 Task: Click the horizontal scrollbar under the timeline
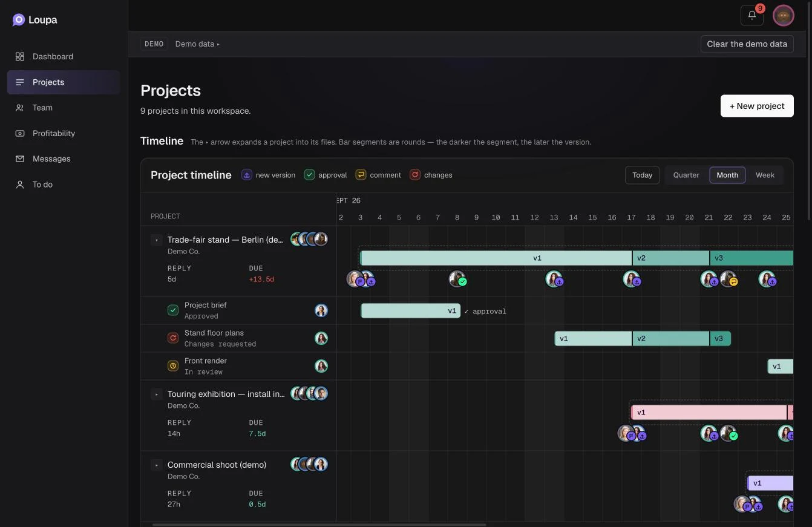click(319, 525)
